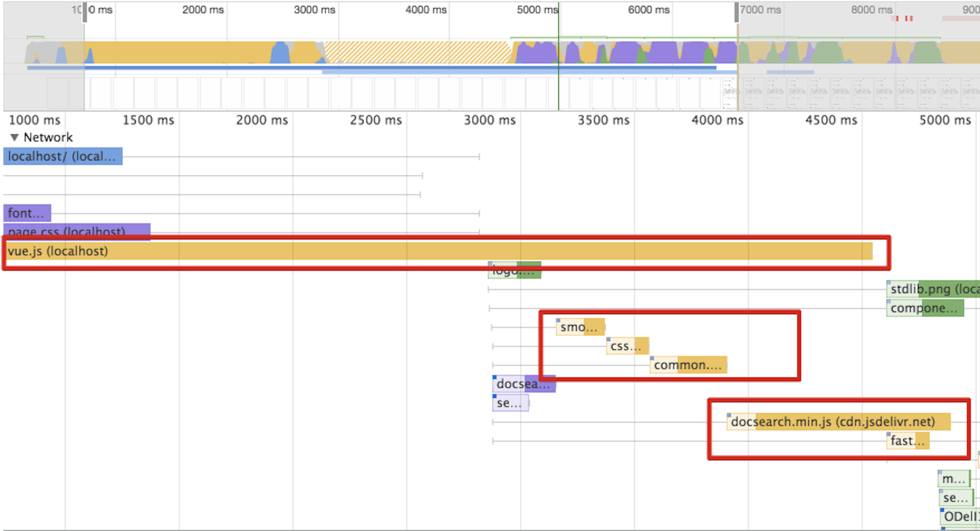Click the logo image request bar

click(x=514, y=270)
